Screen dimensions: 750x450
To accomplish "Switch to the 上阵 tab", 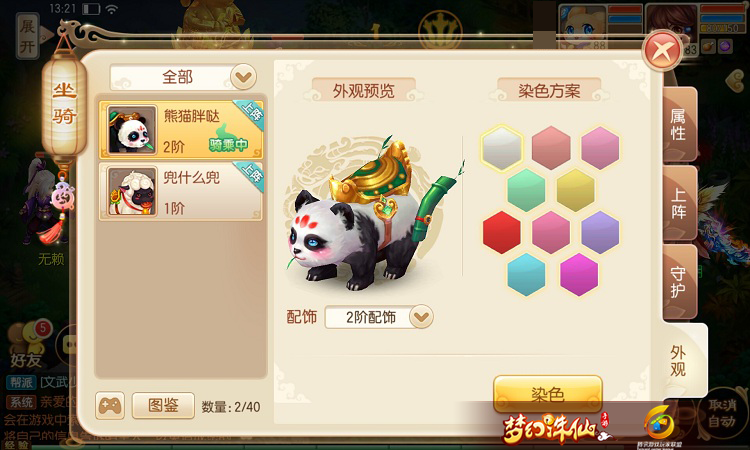I will point(679,203).
